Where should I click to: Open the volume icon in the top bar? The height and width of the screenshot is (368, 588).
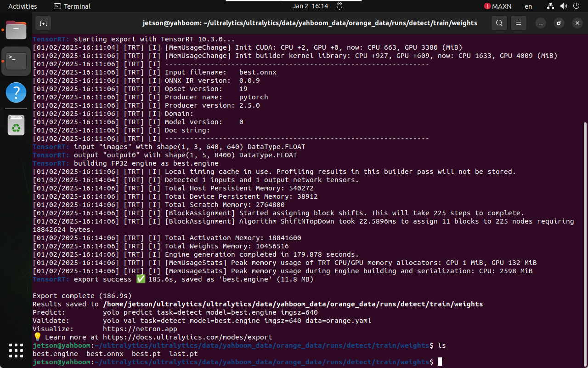pyautogui.click(x=564, y=6)
